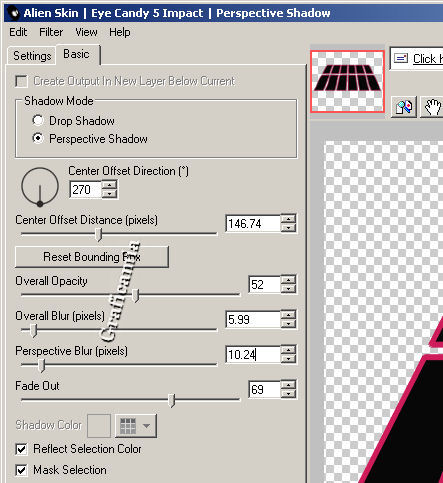Decrease Overall Opacity with down arrow
443x483 pixels.
click(x=289, y=289)
